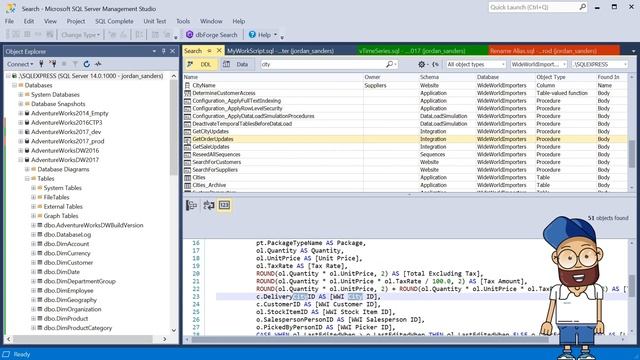640x360 pixels.
Task: Click the code preview horizontal scrollbar
Action: pyautogui.click(x=406, y=339)
